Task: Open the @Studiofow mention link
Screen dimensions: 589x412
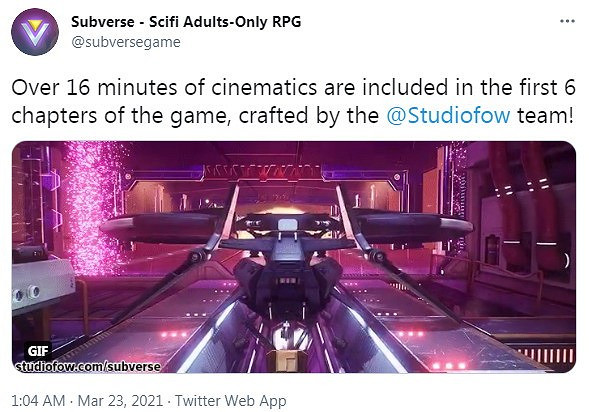Action: click(x=449, y=115)
